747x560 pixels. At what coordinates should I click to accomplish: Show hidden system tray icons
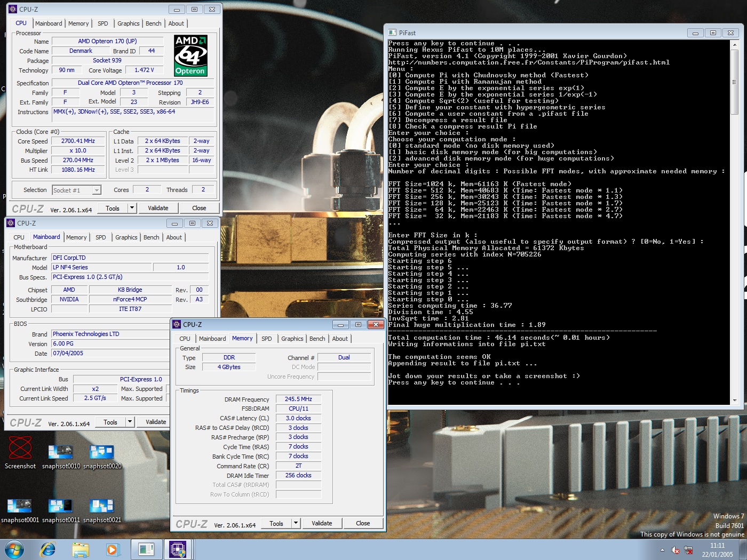pyautogui.click(x=662, y=550)
